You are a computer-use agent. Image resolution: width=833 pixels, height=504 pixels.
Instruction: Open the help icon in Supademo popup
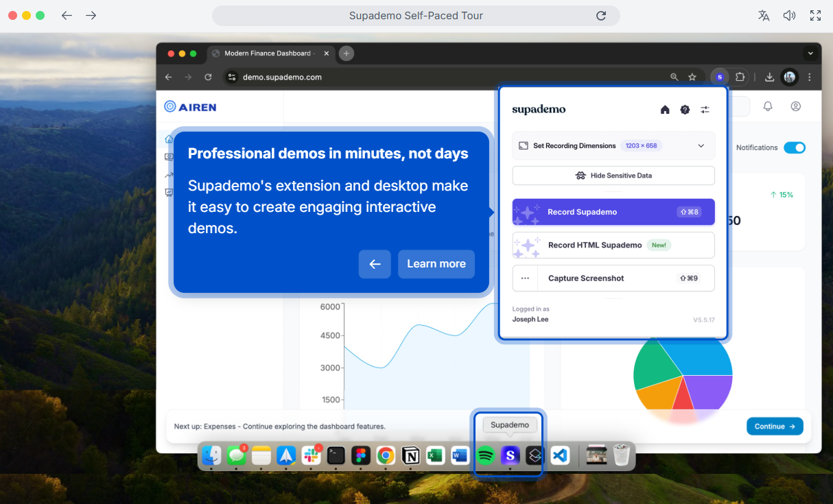coord(685,110)
